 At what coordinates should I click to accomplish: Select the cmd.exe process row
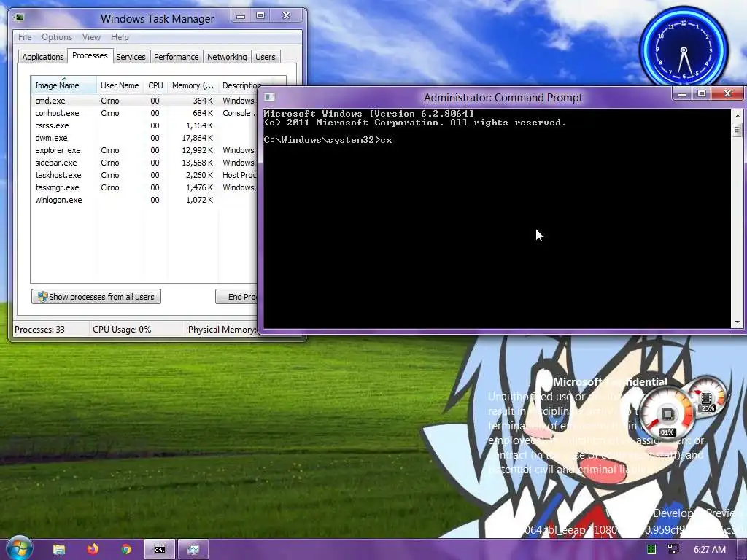(144, 101)
